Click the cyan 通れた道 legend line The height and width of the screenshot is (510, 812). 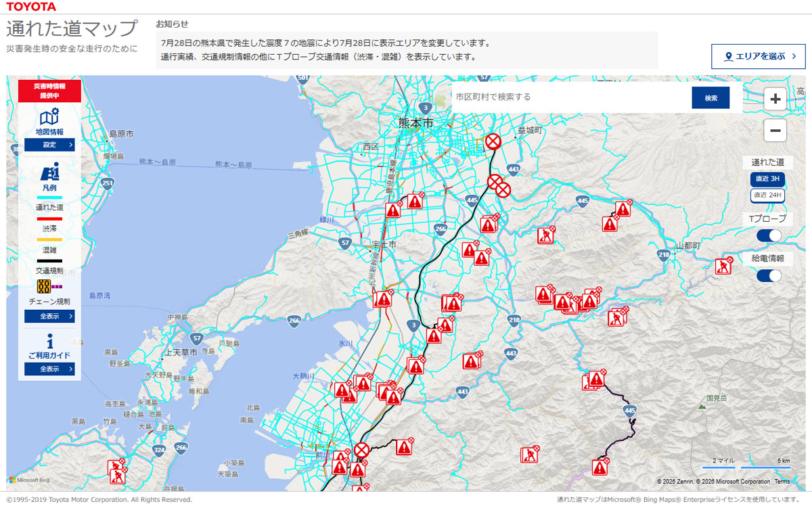coord(49,198)
